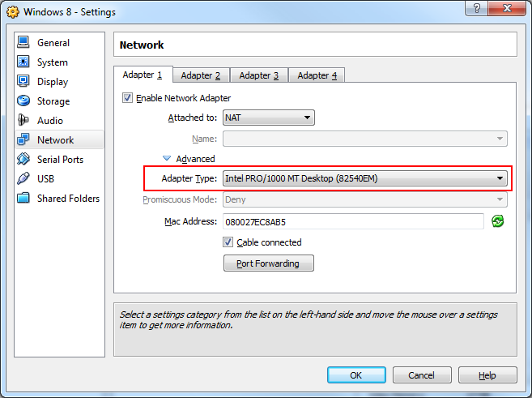532x398 pixels.
Task: Switch to the Adapter 2 tab
Action: (200, 75)
